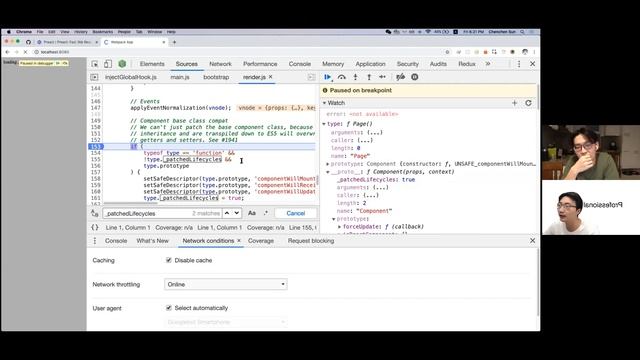Image resolution: width=640 pixels, height=360 pixels.
Task: Show the Sources navigator pane
Action: [94, 77]
